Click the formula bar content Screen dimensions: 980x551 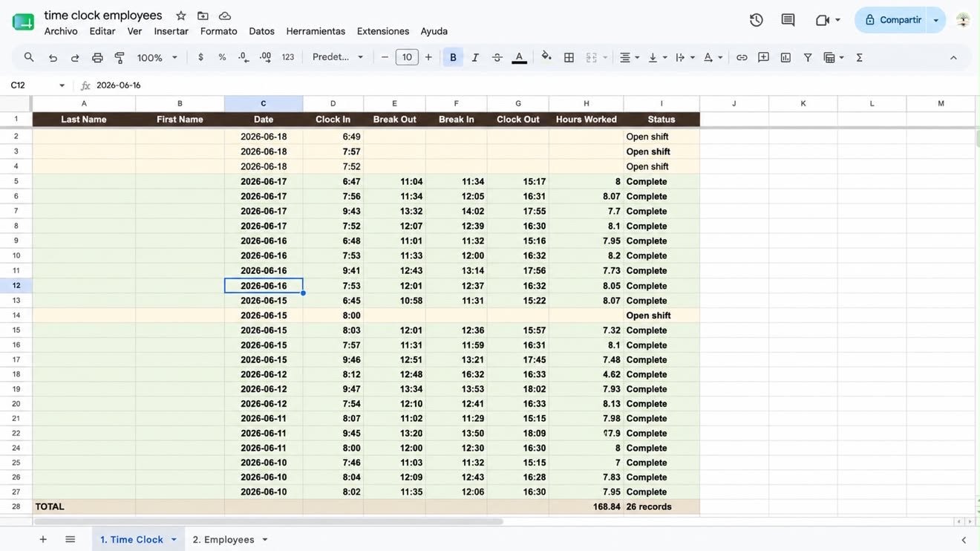pos(119,85)
